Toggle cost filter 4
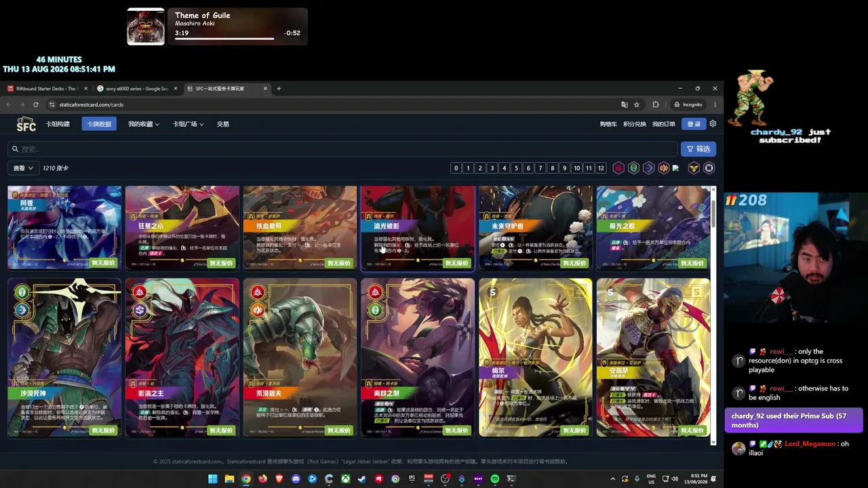The image size is (868, 488). pos(504,168)
